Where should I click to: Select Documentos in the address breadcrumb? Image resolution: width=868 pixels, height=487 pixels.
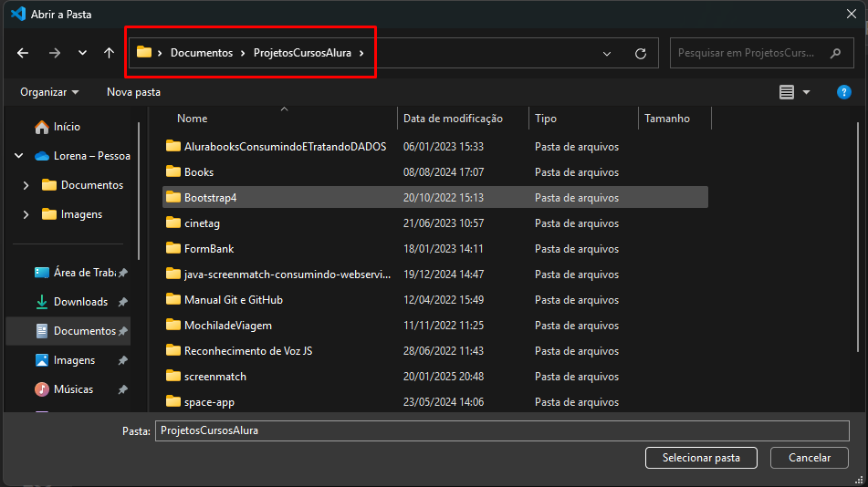[202, 53]
